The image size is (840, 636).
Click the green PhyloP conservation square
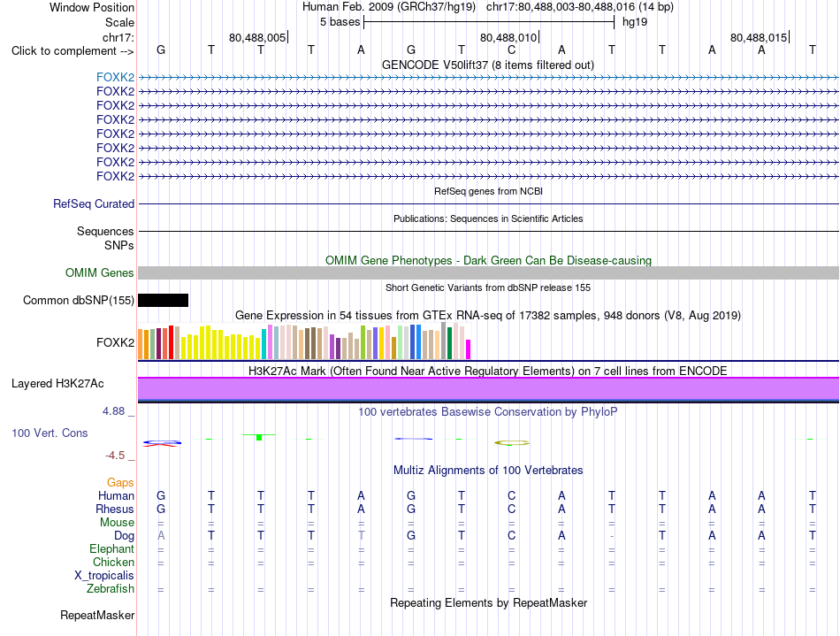(259, 438)
